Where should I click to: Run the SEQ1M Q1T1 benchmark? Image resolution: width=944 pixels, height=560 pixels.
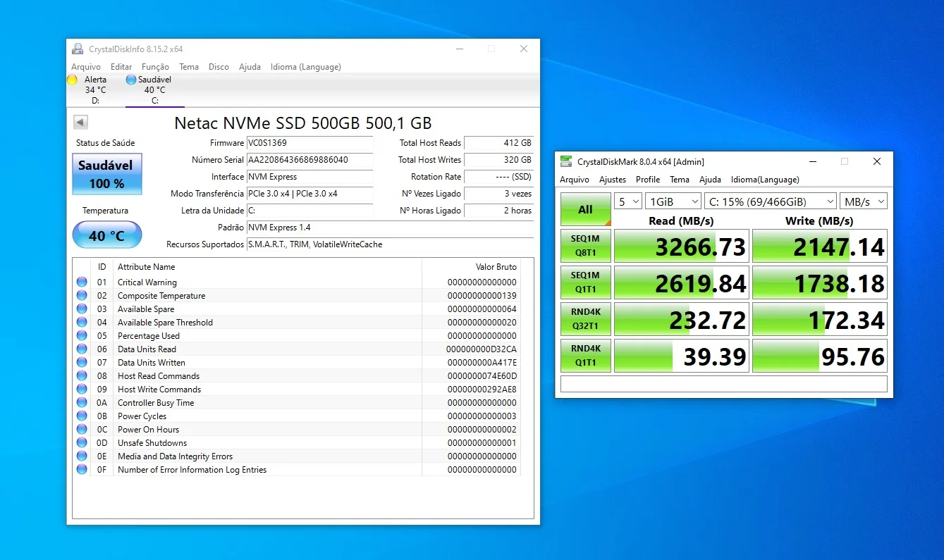click(x=586, y=282)
